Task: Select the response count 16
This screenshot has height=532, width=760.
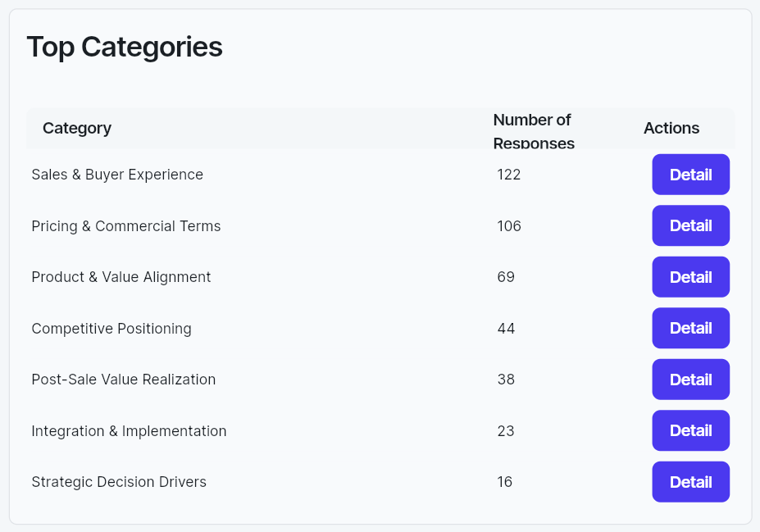Action: (504, 482)
